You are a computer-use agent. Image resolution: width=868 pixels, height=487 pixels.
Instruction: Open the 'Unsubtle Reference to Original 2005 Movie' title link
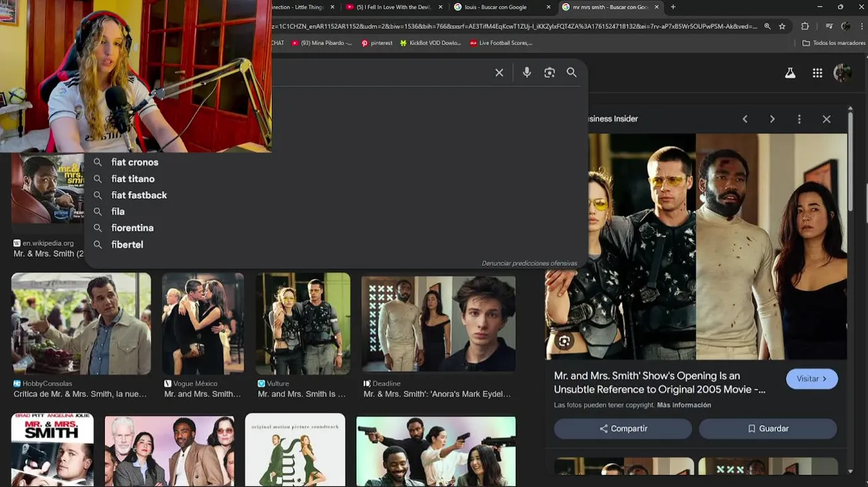[x=660, y=383]
